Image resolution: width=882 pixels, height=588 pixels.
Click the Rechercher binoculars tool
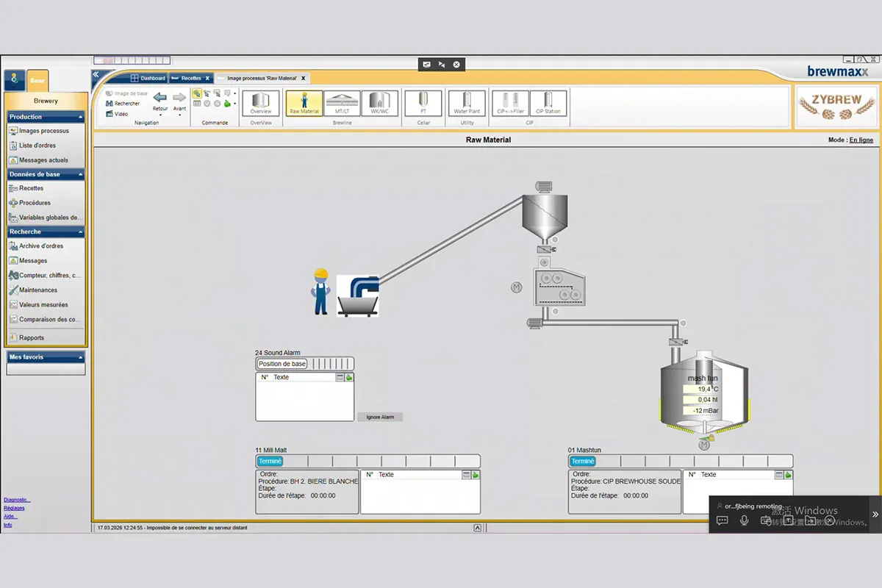(x=122, y=104)
